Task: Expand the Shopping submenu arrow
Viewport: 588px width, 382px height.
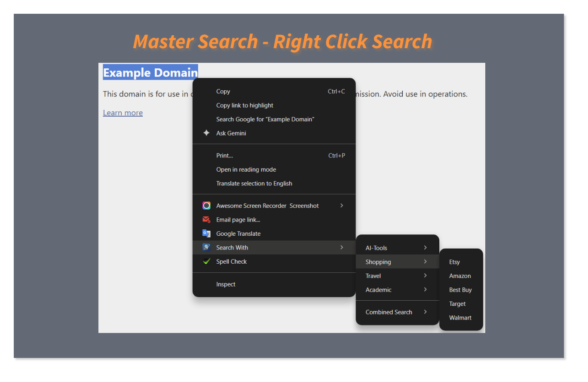Action: (x=425, y=262)
